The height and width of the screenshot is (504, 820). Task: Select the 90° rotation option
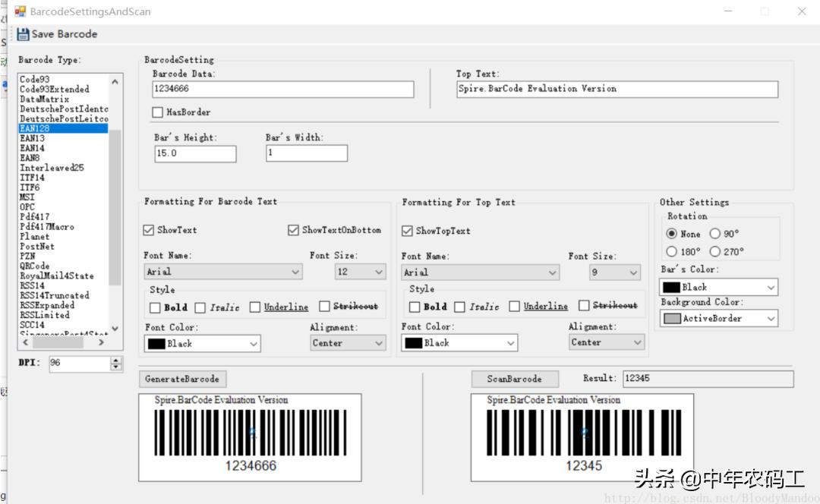pyautogui.click(x=715, y=234)
